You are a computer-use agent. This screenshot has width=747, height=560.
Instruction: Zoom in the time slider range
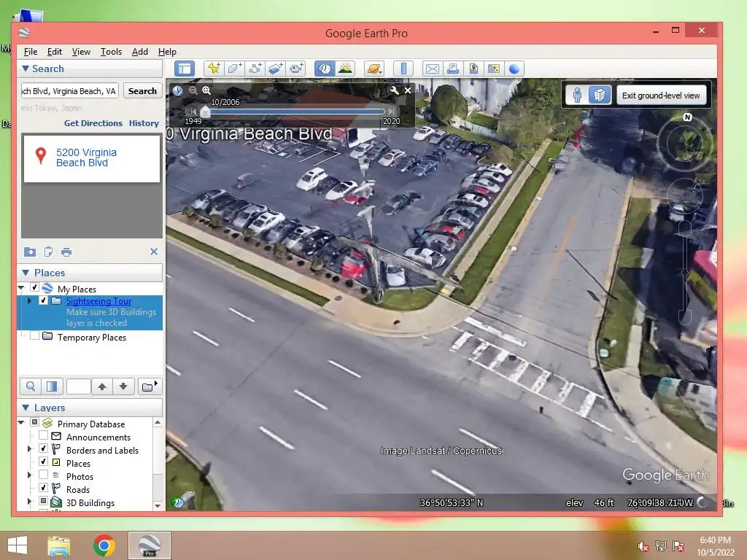pos(206,90)
